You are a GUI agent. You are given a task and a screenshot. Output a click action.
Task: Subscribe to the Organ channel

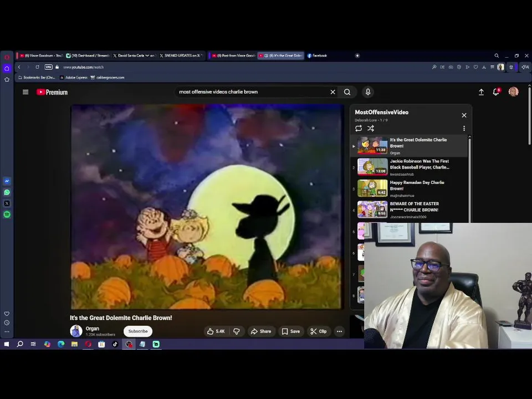(138, 331)
